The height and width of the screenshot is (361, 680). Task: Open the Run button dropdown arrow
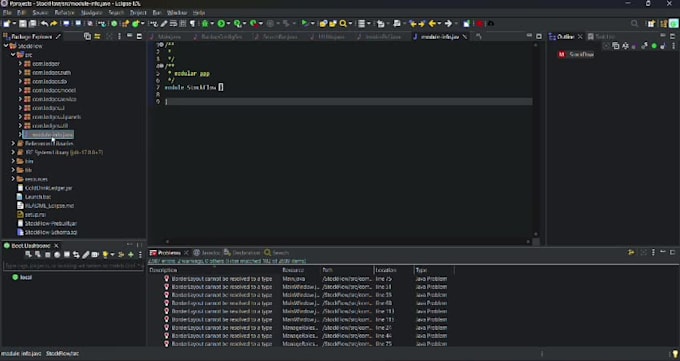pyautogui.click(x=228, y=24)
